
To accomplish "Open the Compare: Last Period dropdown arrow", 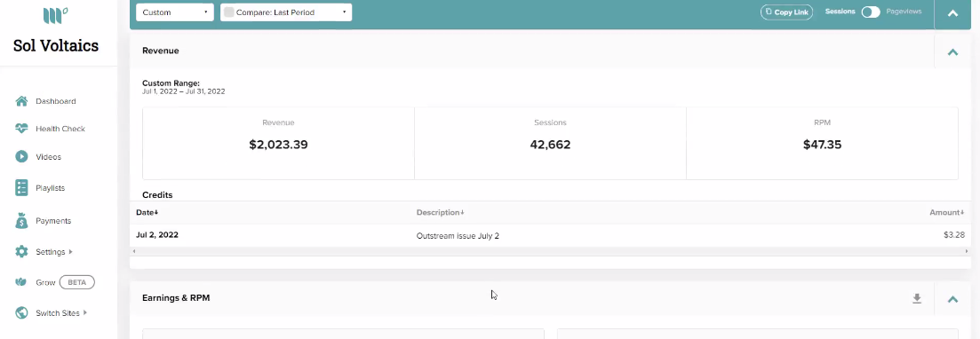I will (x=345, y=12).
